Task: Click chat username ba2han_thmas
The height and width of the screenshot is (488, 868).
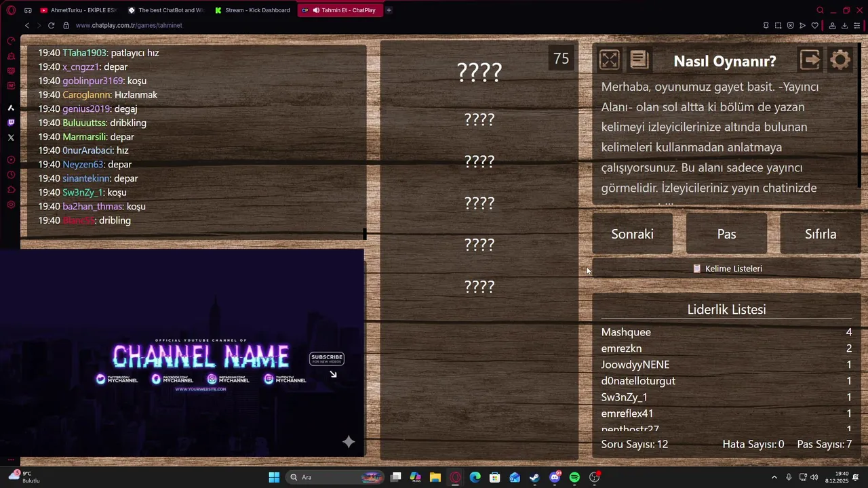Action: coord(93,206)
